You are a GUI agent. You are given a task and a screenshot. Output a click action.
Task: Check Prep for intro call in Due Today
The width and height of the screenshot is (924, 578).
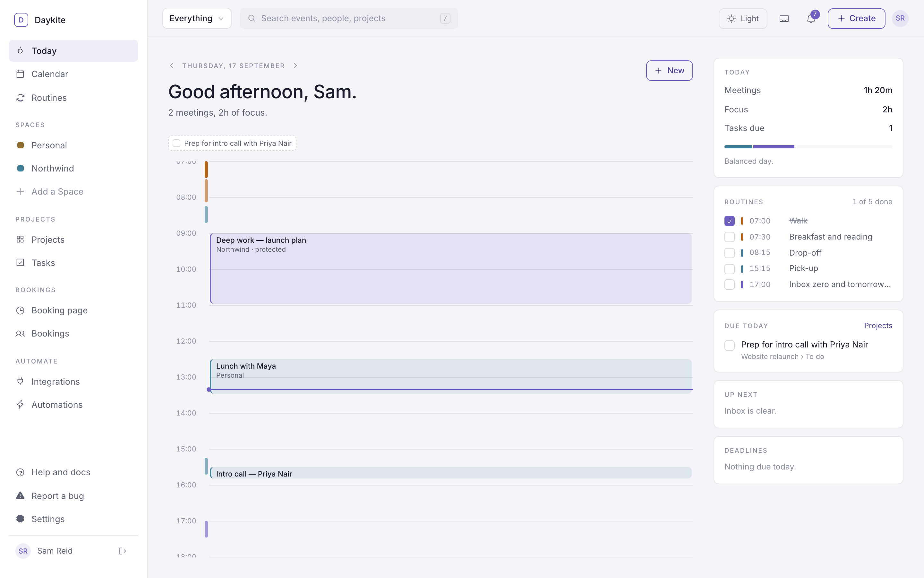click(x=729, y=345)
